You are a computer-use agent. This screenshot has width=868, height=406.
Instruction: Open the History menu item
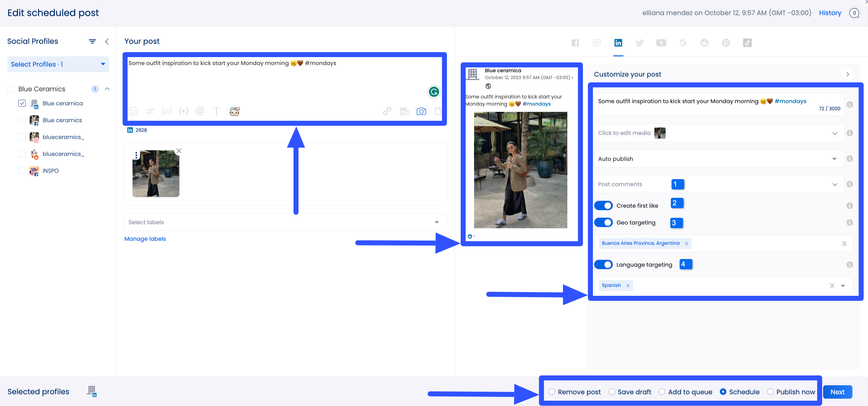pyautogui.click(x=830, y=13)
